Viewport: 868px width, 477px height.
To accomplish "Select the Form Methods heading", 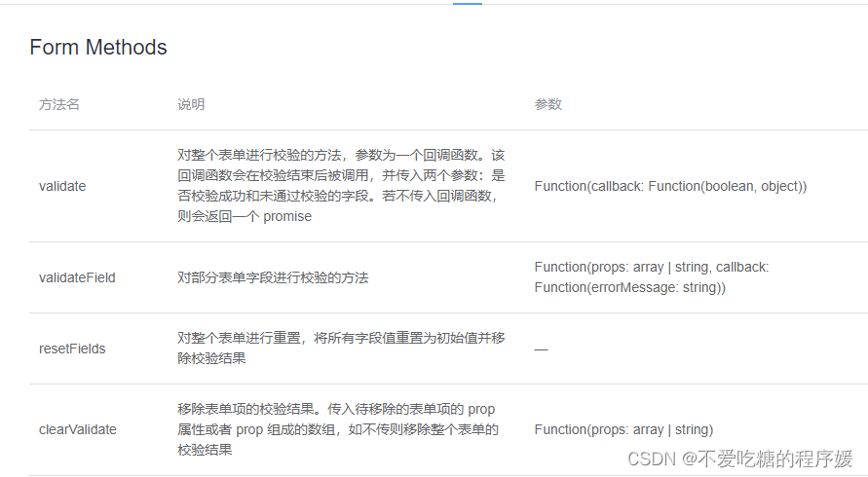I will coord(98,48).
